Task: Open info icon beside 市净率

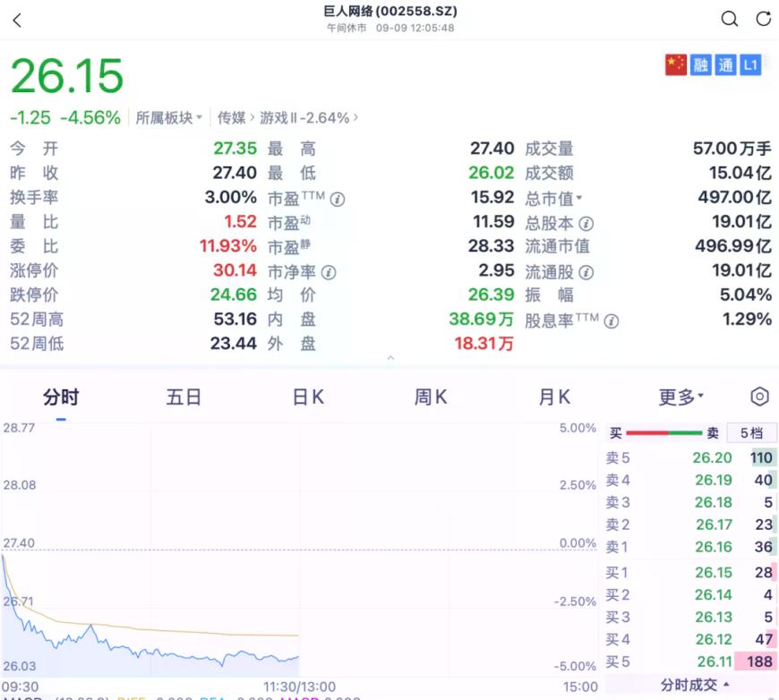Action: (329, 272)
